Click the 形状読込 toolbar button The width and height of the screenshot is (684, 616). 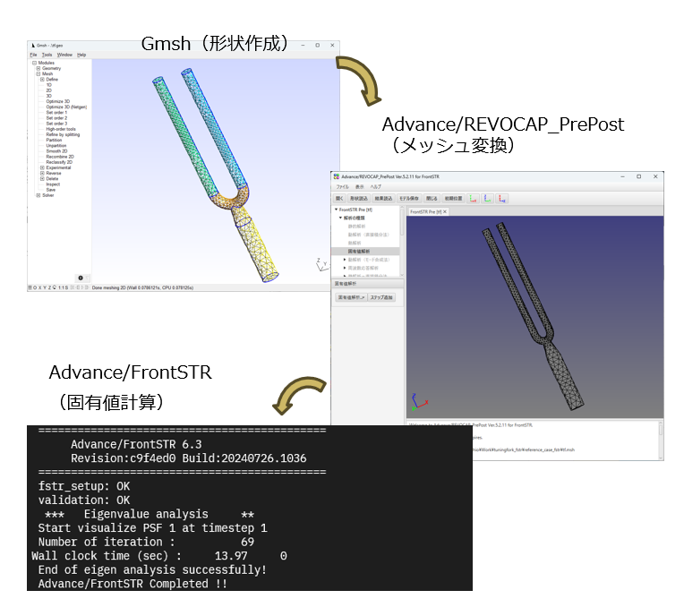(x=359, y=199)
